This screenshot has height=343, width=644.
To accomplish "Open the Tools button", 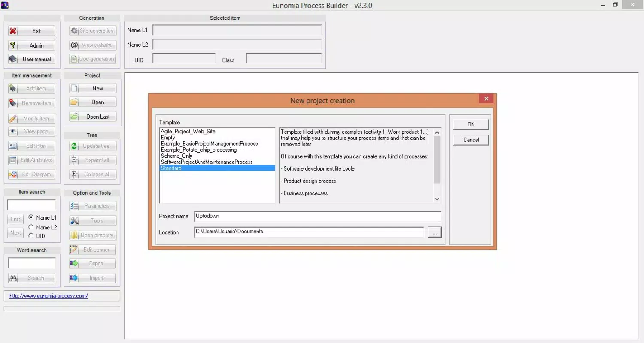I will click(x=93, y=221).
